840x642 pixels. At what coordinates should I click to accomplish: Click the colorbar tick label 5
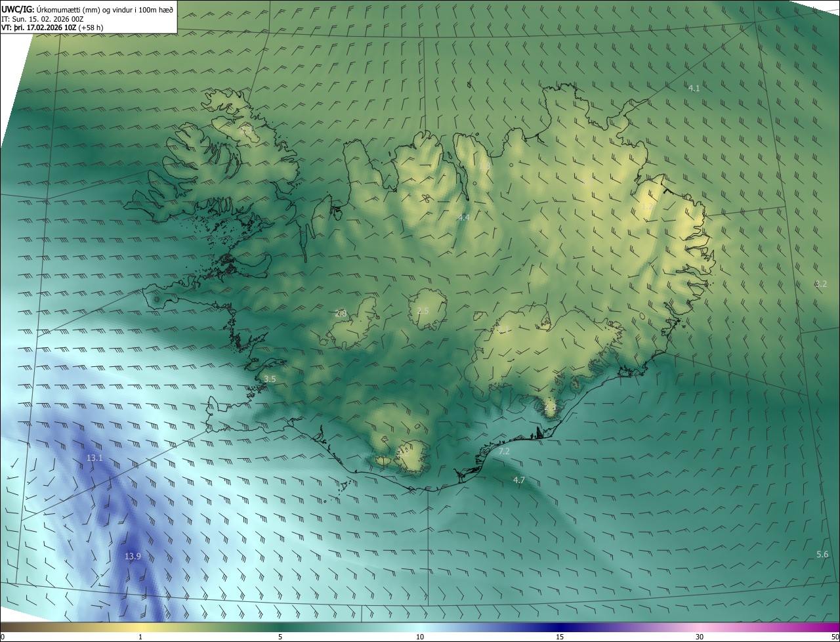[x=280, y=637]
